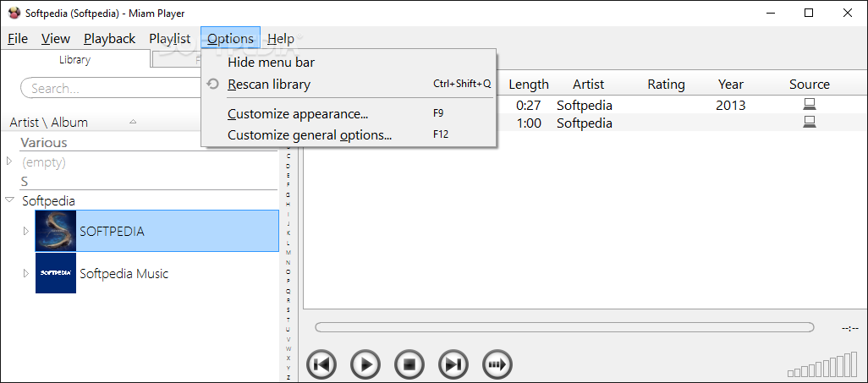Open Customize appearance... dialog

click(x=349, y=114)
